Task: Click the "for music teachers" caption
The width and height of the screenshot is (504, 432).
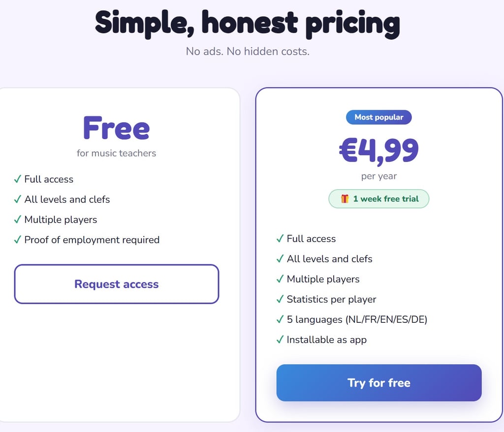Action: click(116, 153)
